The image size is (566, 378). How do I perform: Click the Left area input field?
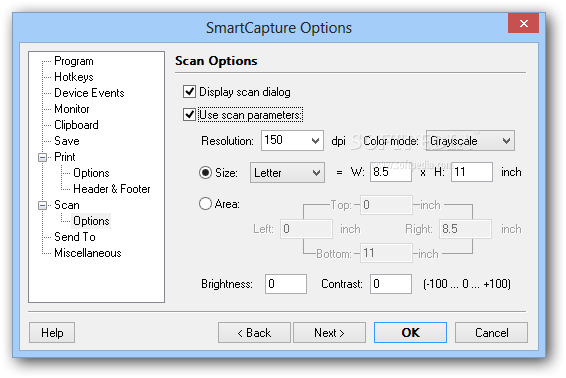(306, 229)
